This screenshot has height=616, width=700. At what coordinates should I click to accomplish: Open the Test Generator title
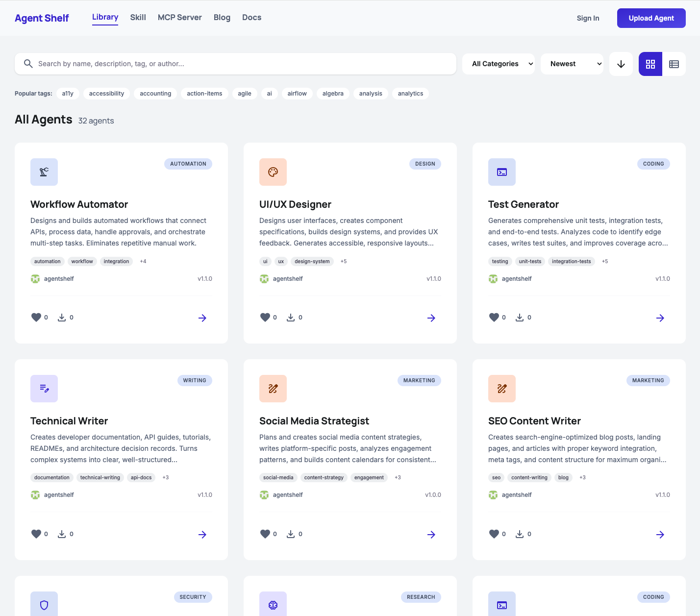click(524, 204)
